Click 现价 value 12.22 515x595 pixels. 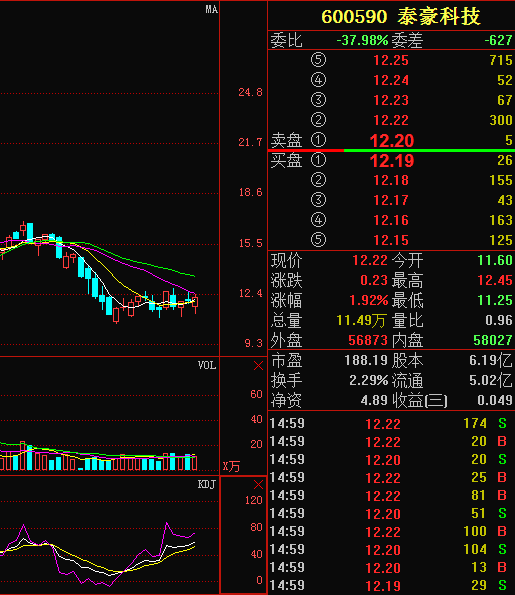click(x=370, y=260)
